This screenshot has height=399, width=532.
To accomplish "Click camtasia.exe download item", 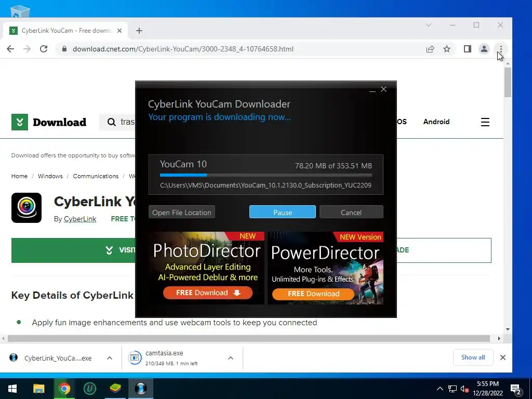I will click(x=173, y=358).
